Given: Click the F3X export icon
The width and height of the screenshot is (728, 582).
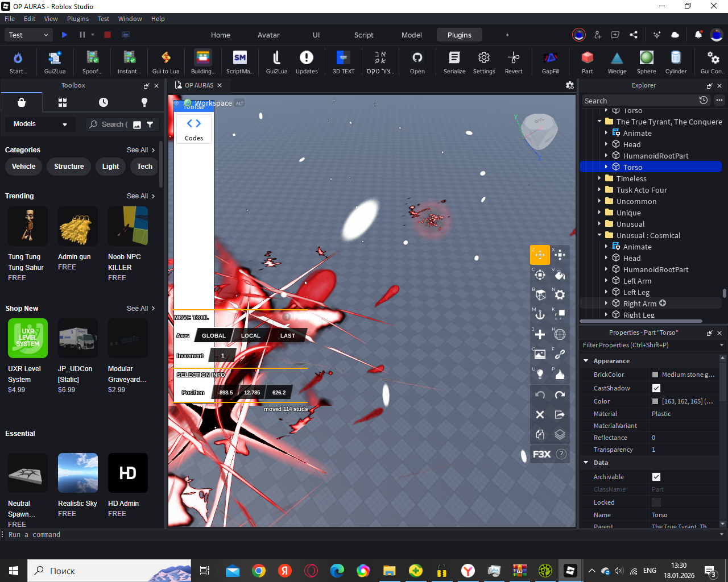Looking at the screenshot, I should 560,414.
